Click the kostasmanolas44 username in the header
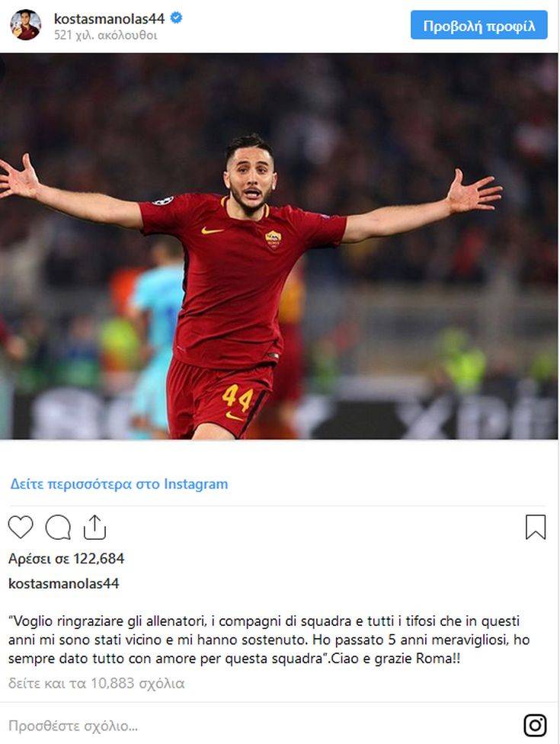Viewport: 560px width, 744px height. coord(109,18)
